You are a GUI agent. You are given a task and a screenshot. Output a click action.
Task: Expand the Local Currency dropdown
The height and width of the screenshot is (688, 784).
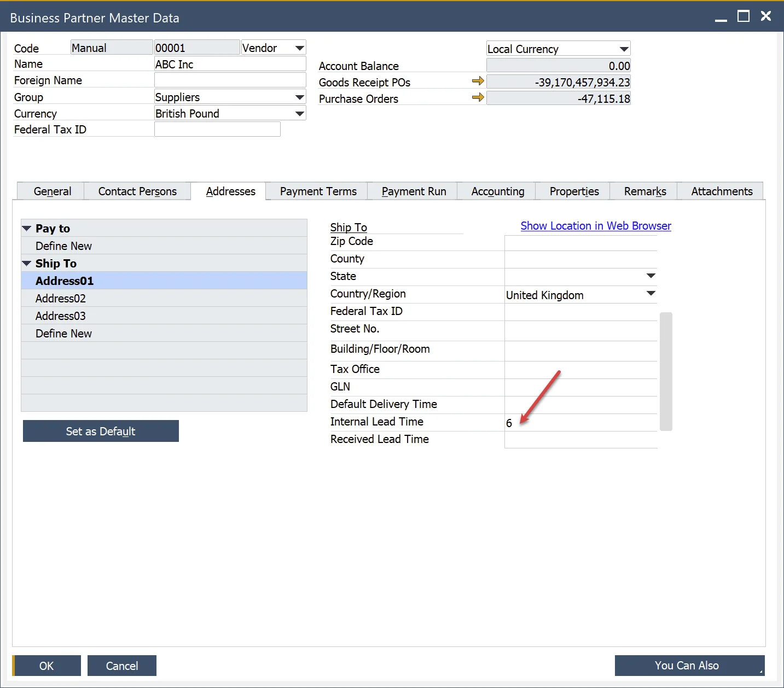coord(624,49)
